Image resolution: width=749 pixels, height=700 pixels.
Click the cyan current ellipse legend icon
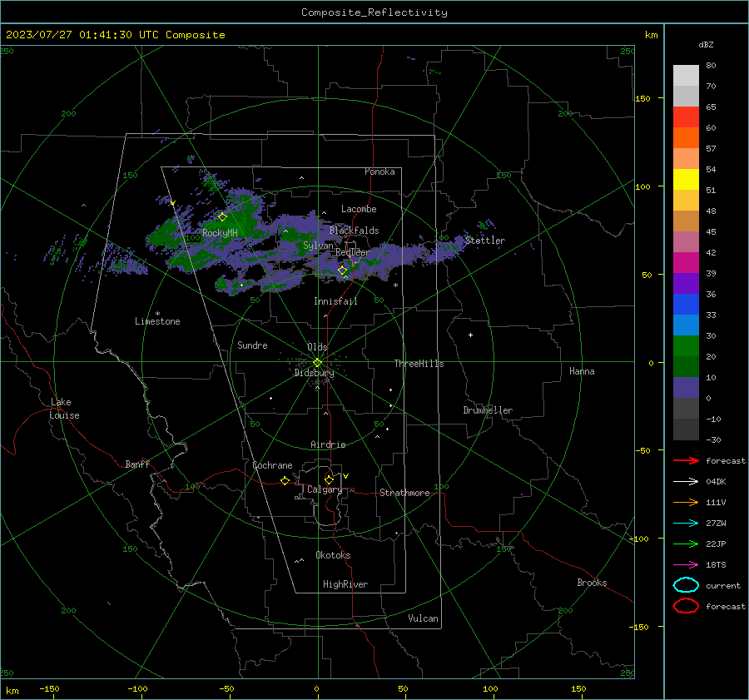(686, 585)
